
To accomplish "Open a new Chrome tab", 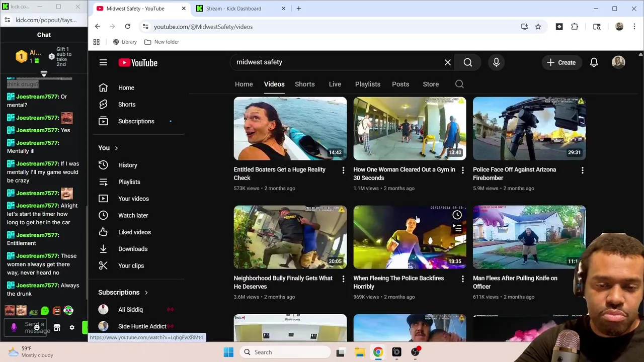I will tap(299, 9).
